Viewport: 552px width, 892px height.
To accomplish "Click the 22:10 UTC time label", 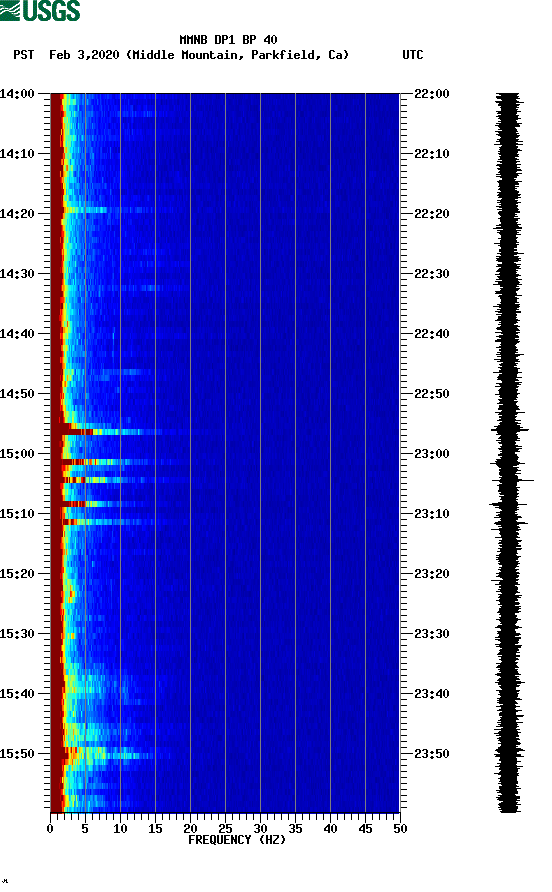I will tap(431, 154).
